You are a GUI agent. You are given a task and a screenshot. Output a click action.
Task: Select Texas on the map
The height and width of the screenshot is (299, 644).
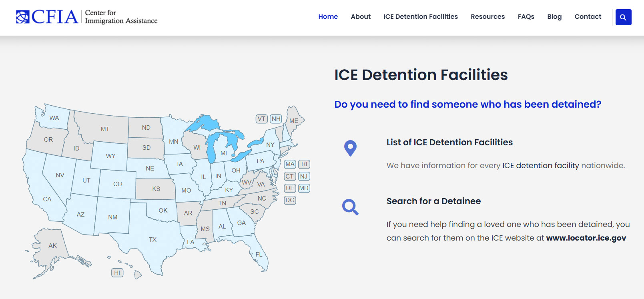tap(152, 239)
